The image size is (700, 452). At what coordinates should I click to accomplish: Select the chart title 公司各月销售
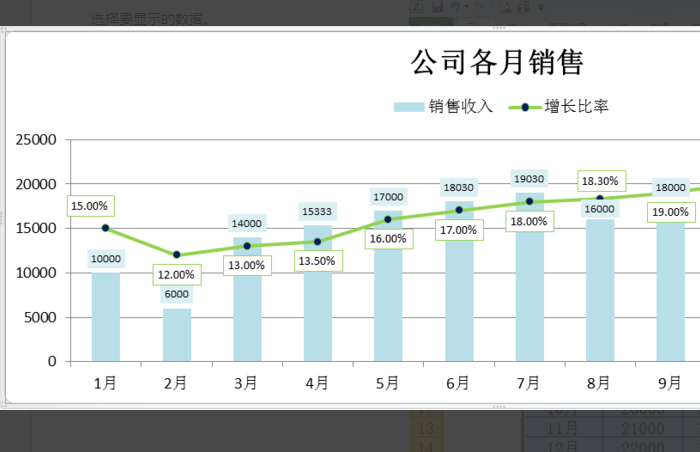496,62
